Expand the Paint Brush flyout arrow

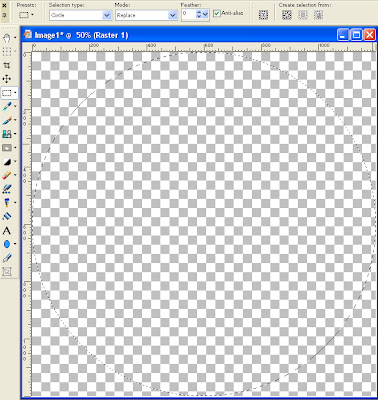tap(15, 120)
